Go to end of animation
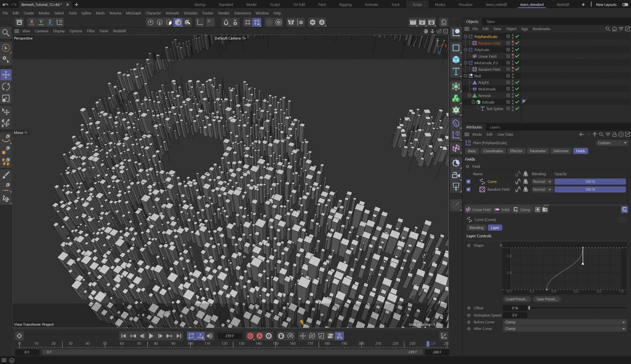Viewport: 631px width, 364px height. tap(179, 336)
